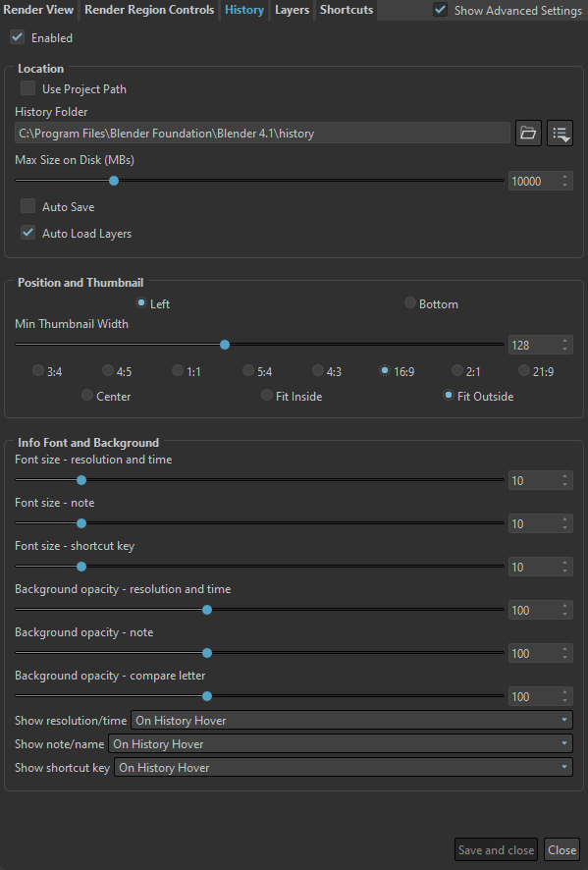Viewport: 588px width, 870px height.
Task: Select Bottom position radio button
Action: point(410,302)
